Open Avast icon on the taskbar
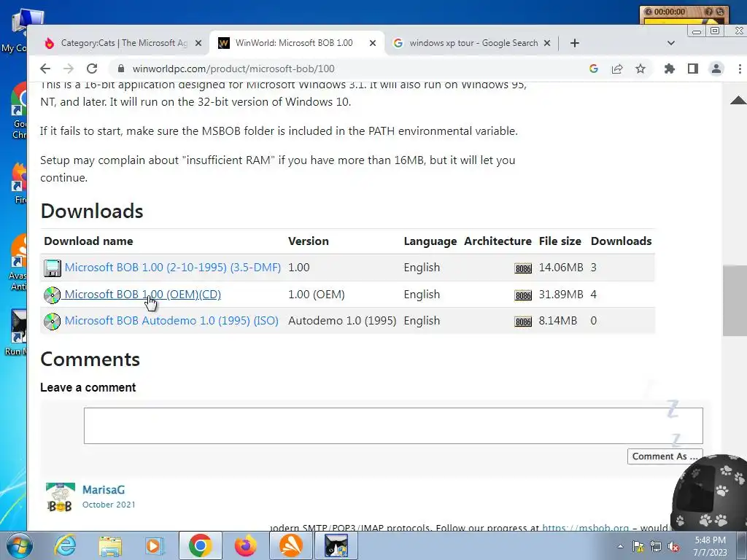This screenshot has width=747, height=560. click(x=290, y=545)
